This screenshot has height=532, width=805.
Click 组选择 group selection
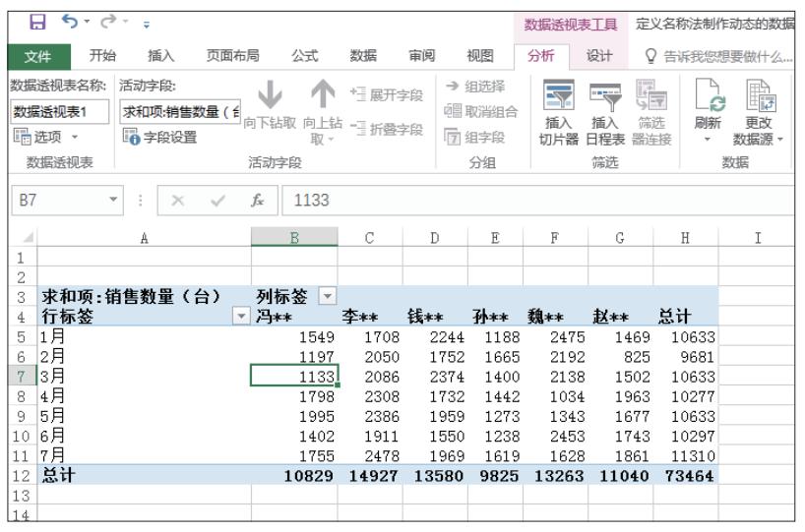475,87
